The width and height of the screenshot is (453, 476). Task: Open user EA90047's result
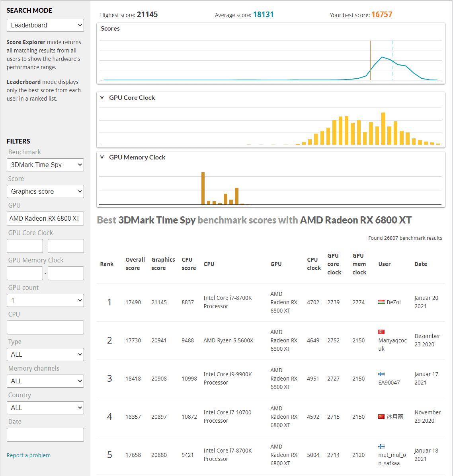389,383
